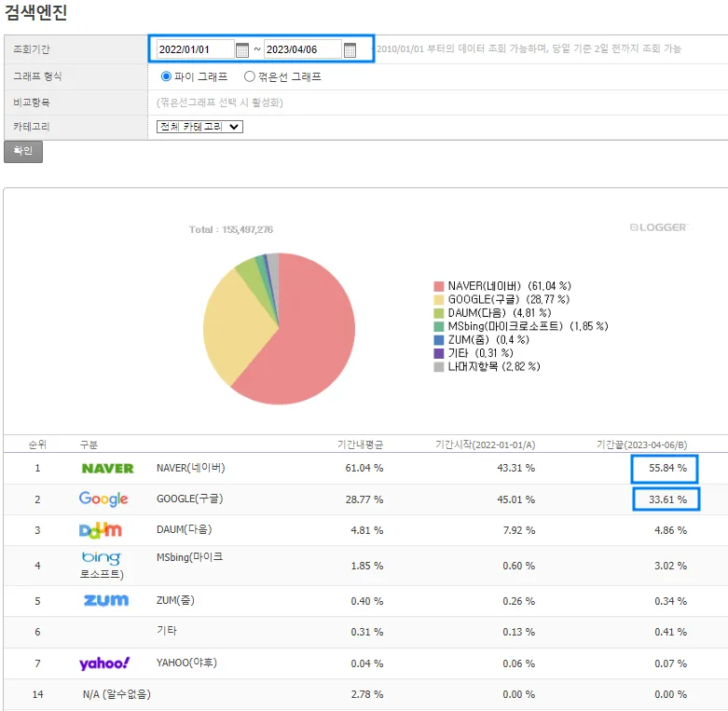Click the GOOGLE(구글) (28.77 %) legend label

[x=508, y=299]
